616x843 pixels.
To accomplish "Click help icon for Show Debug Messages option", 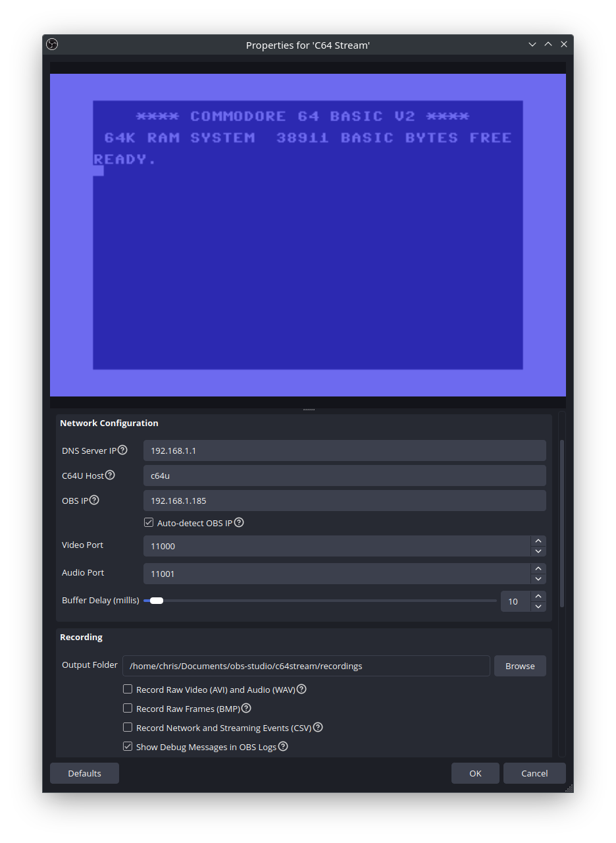I will click(283, 746).
